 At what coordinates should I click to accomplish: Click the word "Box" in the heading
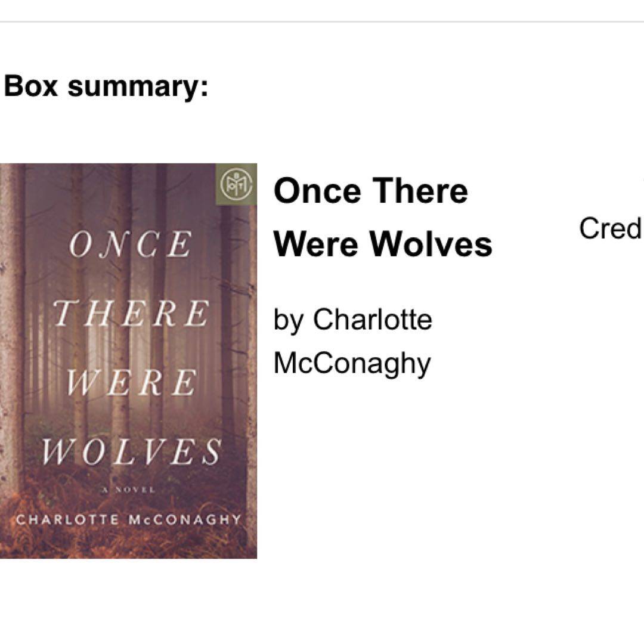30,86
